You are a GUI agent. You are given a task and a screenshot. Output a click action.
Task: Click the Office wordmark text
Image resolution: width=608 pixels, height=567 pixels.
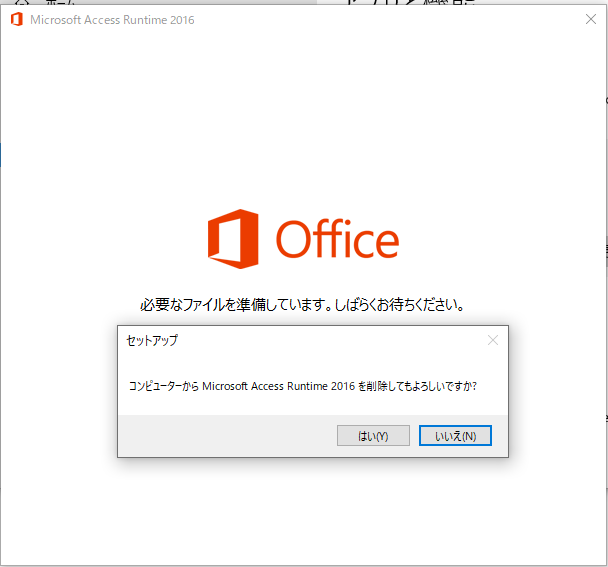tap(337, 240)
